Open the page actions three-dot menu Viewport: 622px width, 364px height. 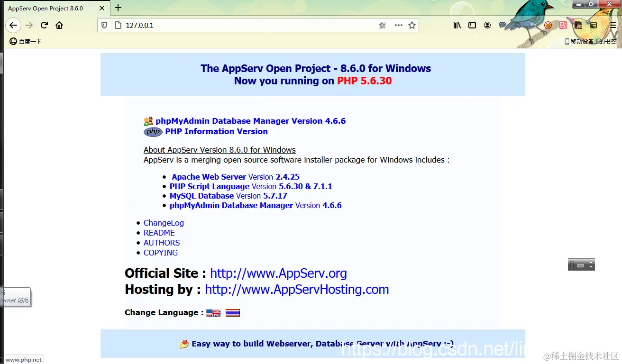tap(398, 25)
